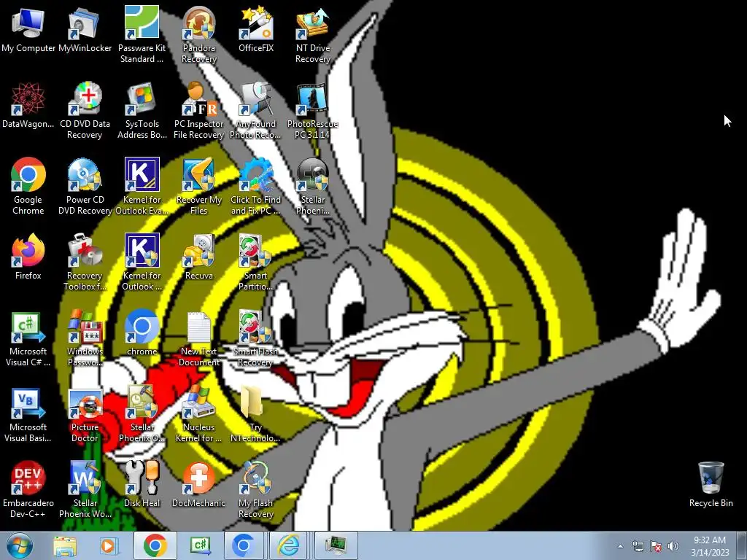
Task: Select the PhotoRescue PC 3.1.14 shortcut
Action: click(x=312, y=111)
